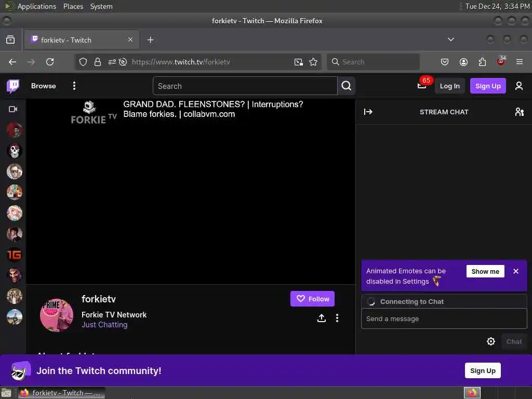Click the Chat send button
Screen dimensions: 532x399
(514, 341)
